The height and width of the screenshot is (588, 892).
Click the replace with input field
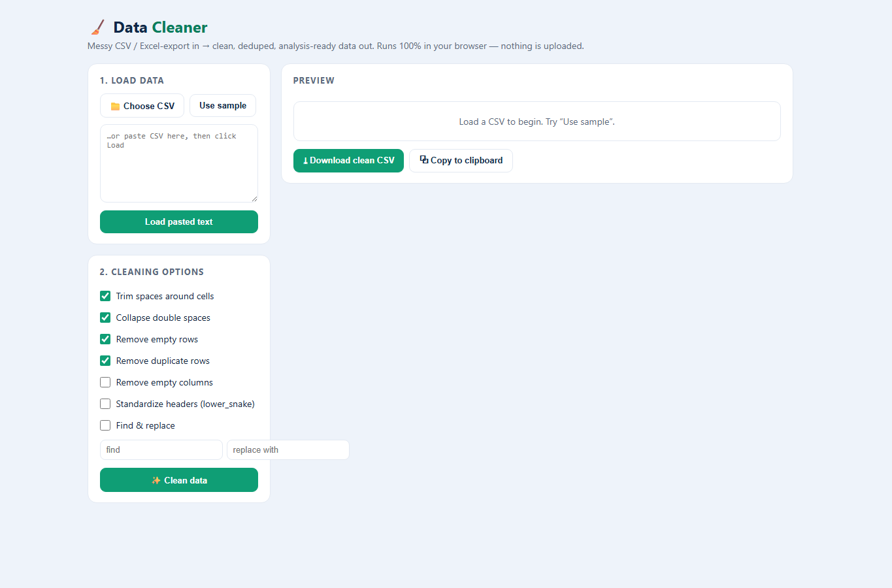click(288, 449)
